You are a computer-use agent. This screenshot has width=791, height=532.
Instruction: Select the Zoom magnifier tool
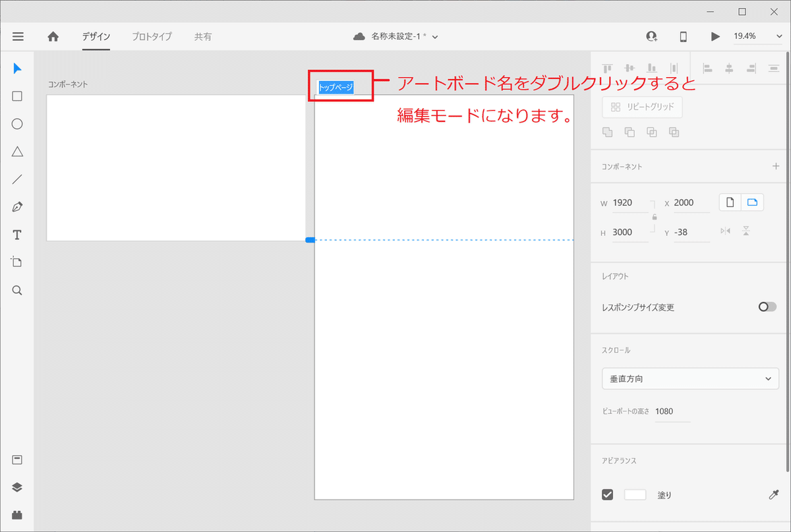click(x=18, y=290)
